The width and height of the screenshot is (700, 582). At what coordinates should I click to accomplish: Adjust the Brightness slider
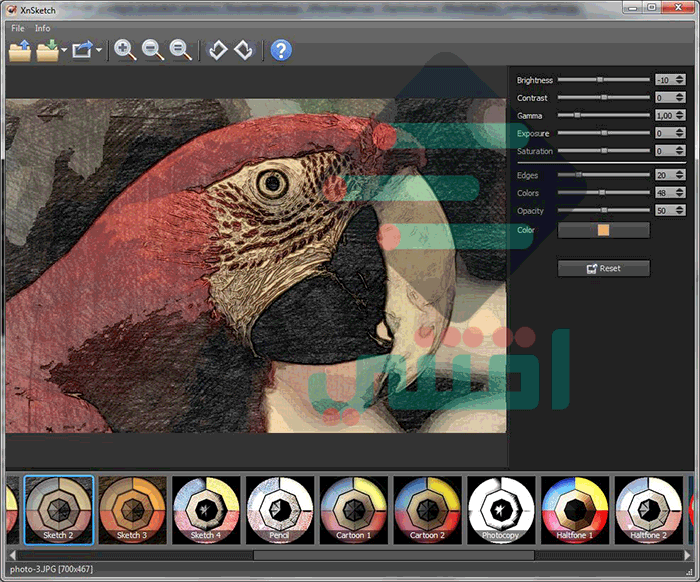604,80
